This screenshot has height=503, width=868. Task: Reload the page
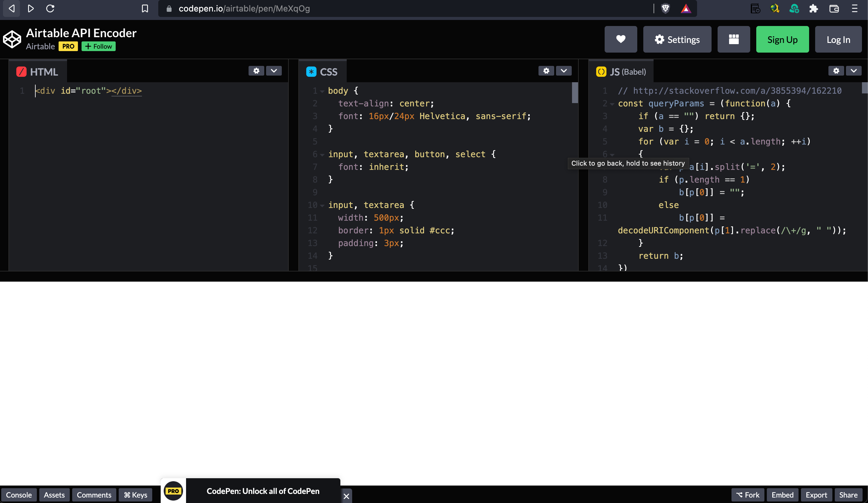[x=50, y=9]
